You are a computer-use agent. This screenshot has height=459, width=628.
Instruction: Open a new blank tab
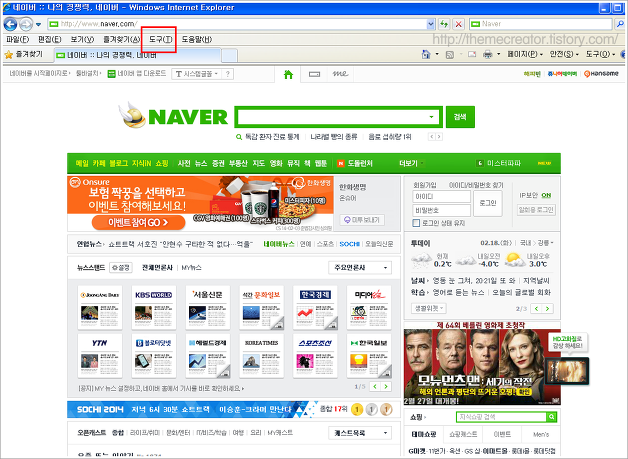(229, 56)
